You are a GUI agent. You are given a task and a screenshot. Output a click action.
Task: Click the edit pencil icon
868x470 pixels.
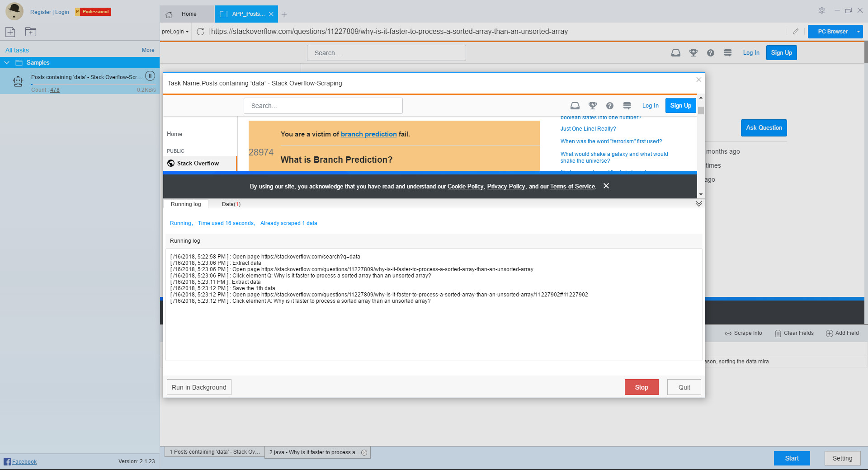tap(796, 32)
